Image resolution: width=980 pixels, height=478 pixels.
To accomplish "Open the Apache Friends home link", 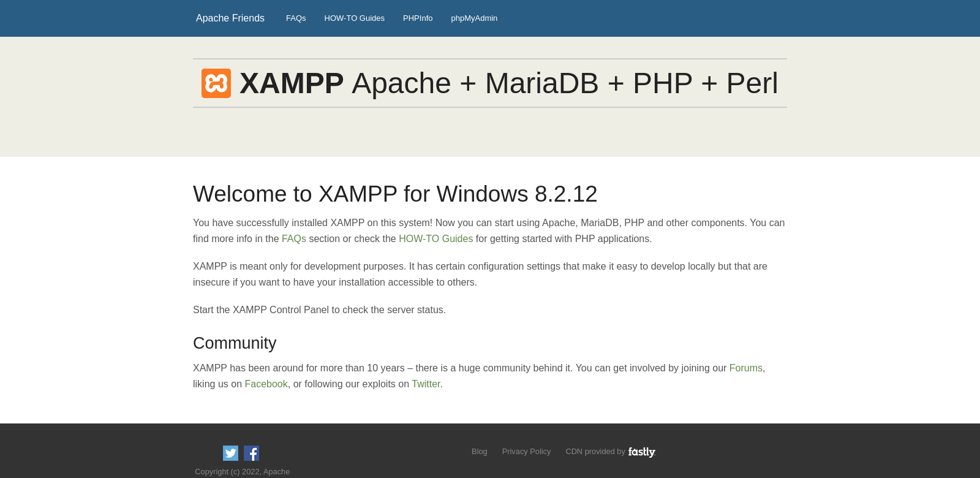I will 230,18.
